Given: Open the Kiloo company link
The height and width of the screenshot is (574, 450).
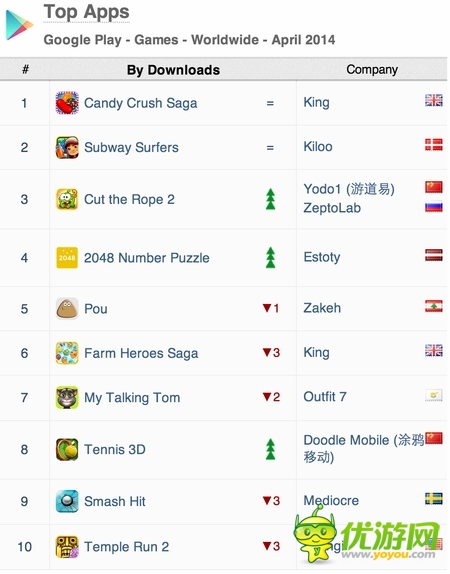Looking at the screenshot, I should click(318, 147).
